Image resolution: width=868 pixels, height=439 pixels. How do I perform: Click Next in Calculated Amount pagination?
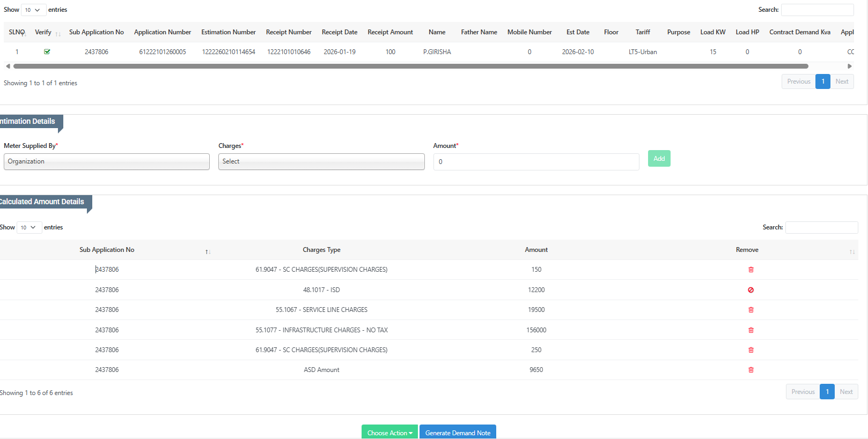pos(846,392)
